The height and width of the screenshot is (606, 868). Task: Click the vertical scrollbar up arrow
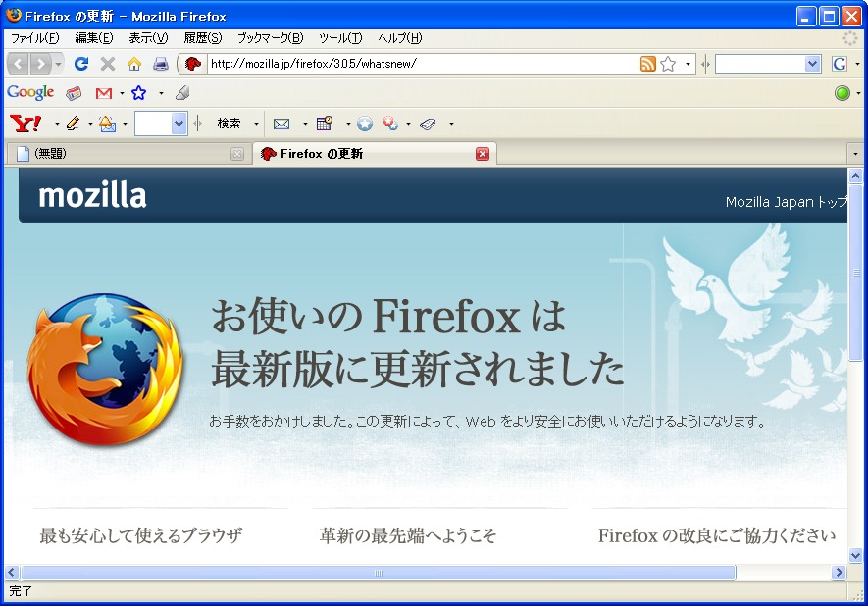(x=855, y=177)
